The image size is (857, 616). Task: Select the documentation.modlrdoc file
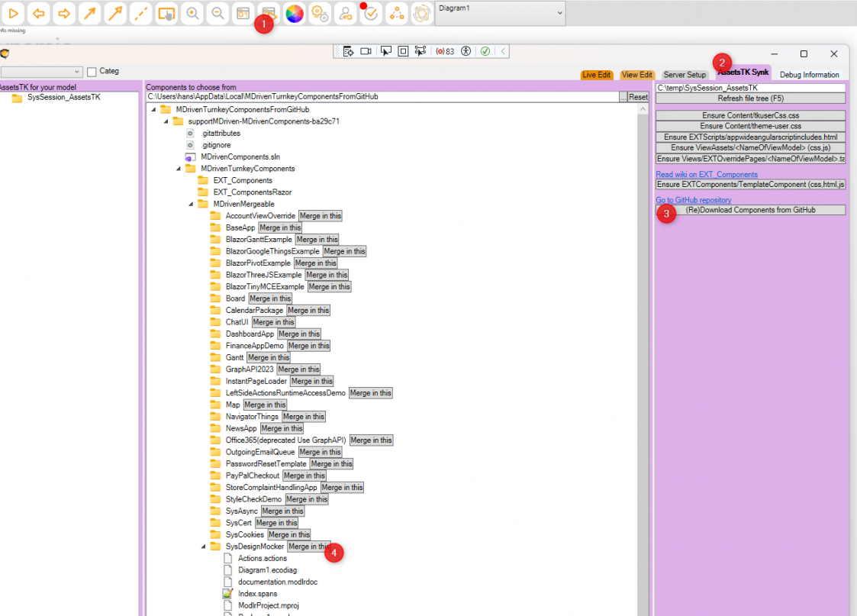coord(278,582)
